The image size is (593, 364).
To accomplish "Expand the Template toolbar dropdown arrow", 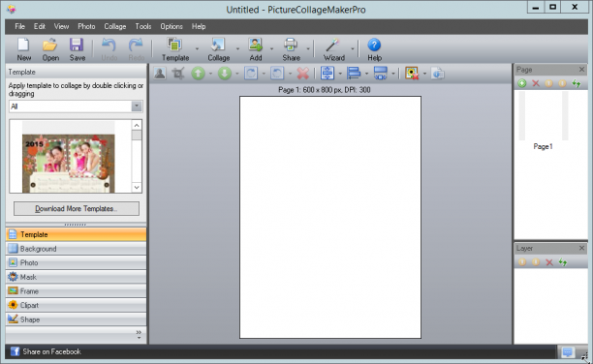I will [x=197, y=49].
